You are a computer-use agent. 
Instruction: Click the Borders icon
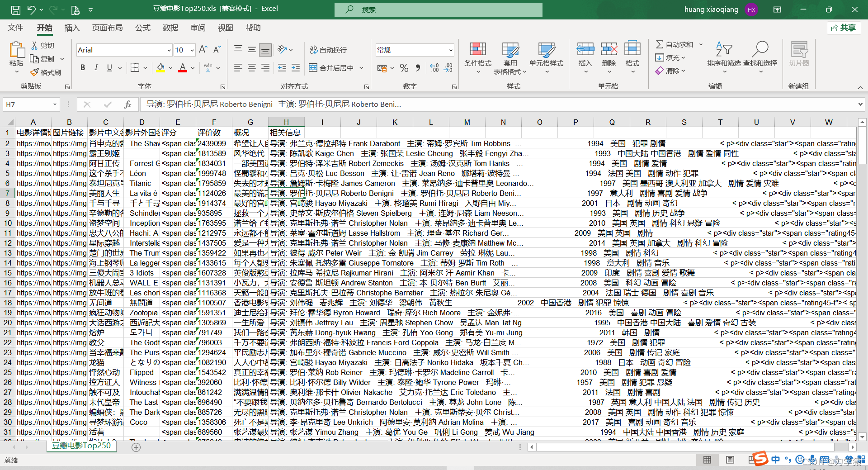click(x=135, y=67)
